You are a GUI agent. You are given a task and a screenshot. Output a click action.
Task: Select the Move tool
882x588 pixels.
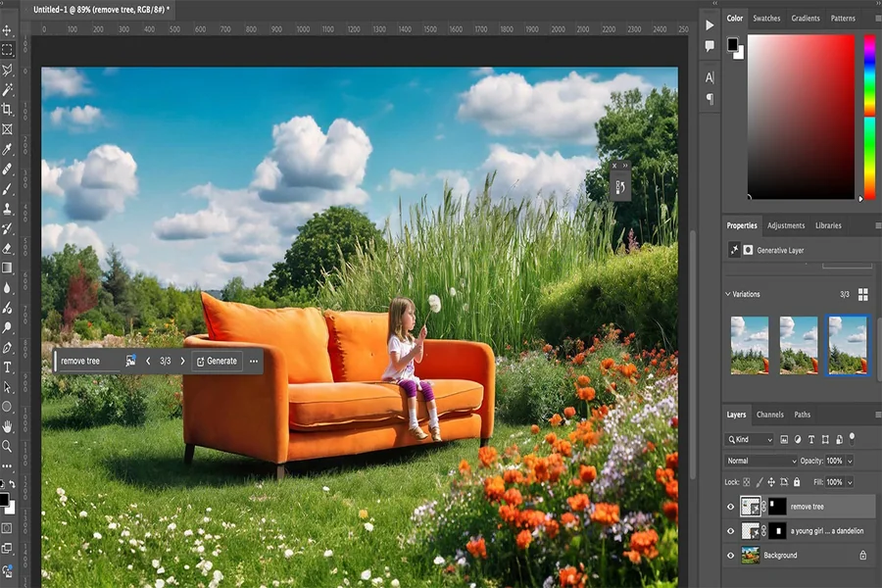point(6,32)
